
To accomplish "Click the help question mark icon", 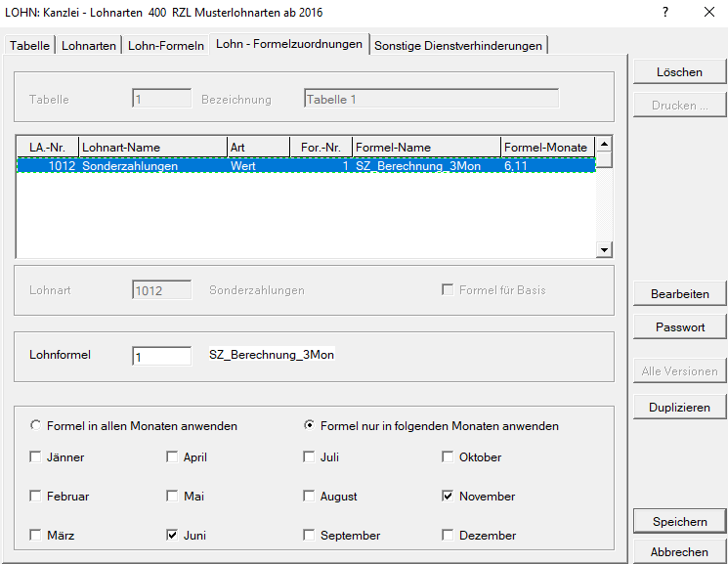I will pyautogui.click(x=665, y=13).
